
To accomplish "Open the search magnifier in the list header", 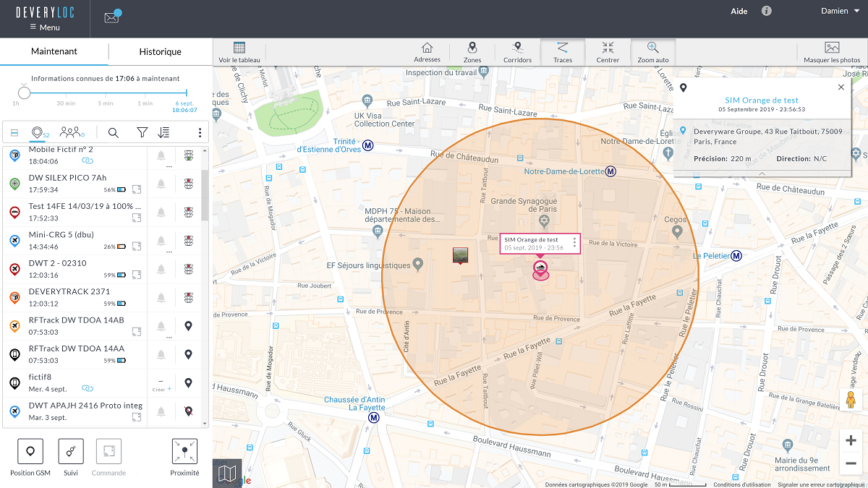I will coord(113,132).
